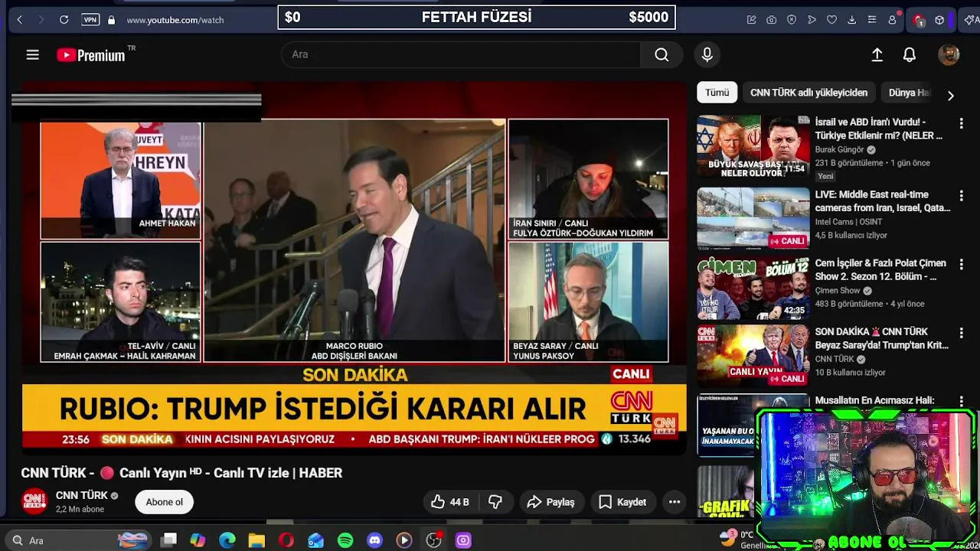Open the YouTube guide hamburger menu

32,54
